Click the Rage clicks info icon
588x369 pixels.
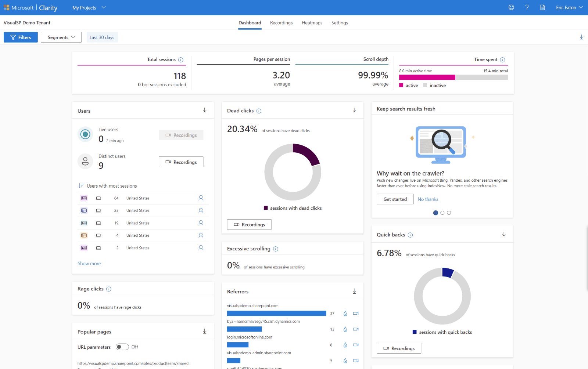[x=109, y=289]
